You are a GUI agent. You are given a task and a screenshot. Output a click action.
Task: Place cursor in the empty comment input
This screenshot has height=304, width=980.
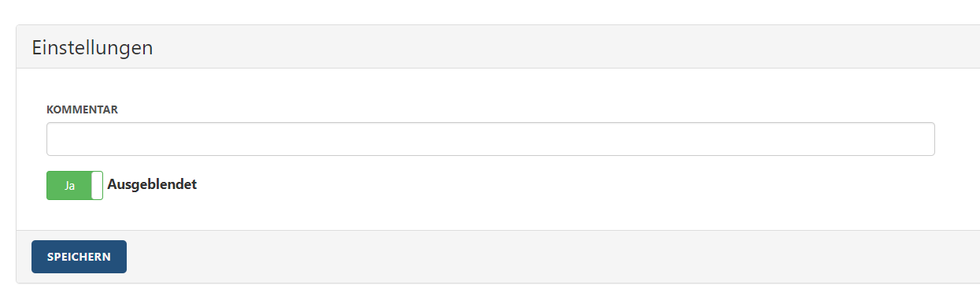click(490, 139)
